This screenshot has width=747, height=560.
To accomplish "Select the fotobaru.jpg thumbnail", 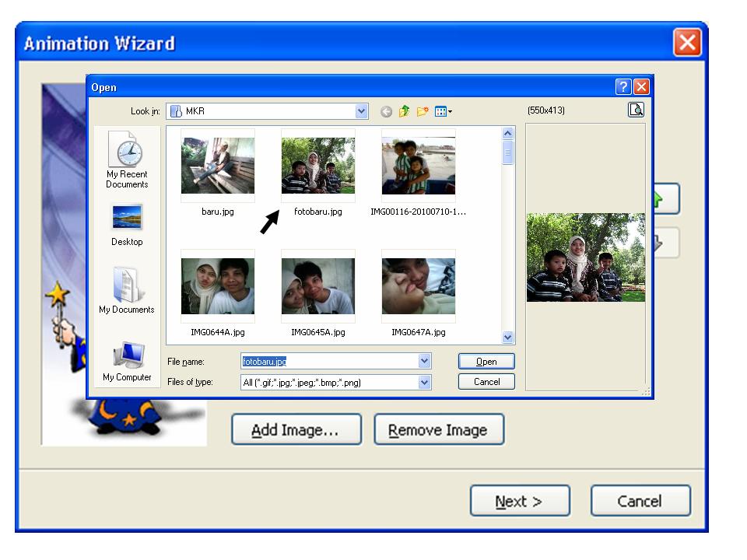I will click(318, 166).
